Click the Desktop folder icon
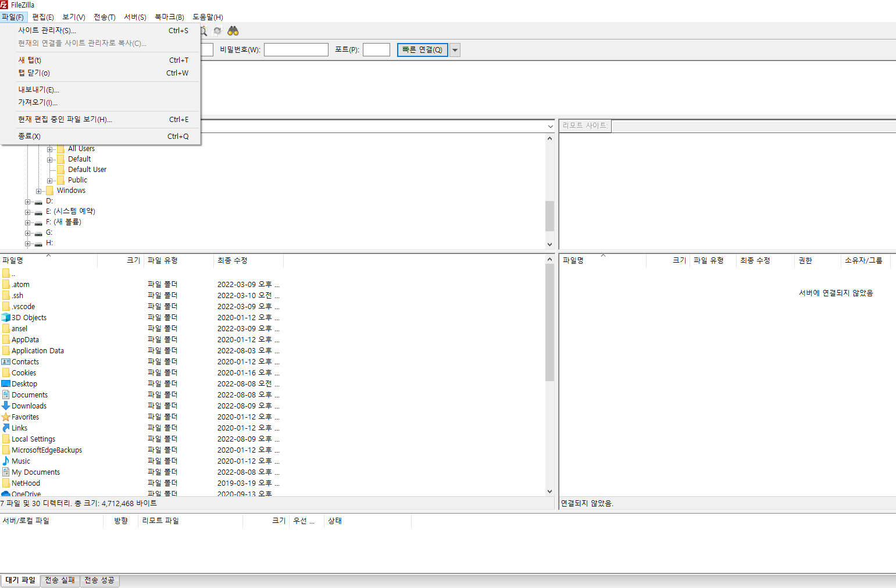This screenshot has width=896, height=588. pos(6,383)
